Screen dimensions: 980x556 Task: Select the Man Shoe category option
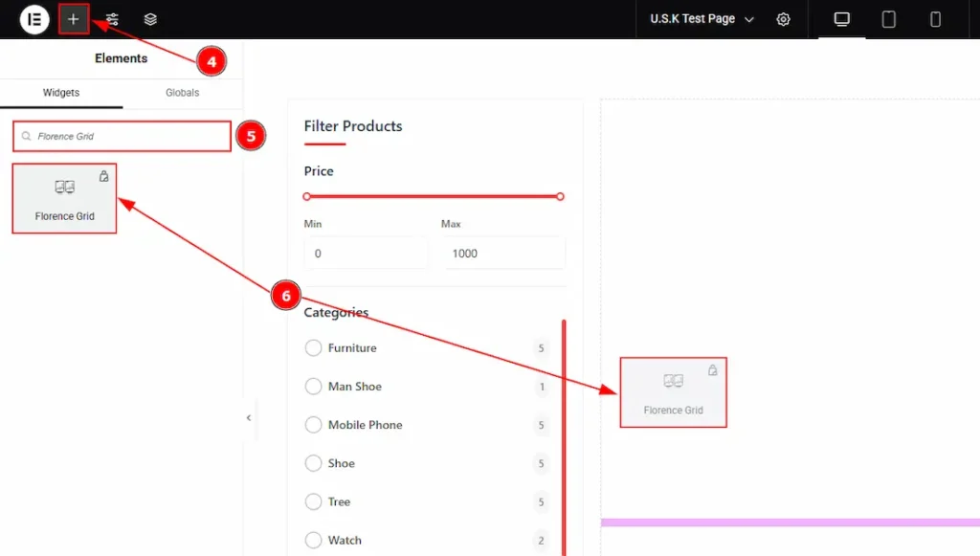point(313,387)
